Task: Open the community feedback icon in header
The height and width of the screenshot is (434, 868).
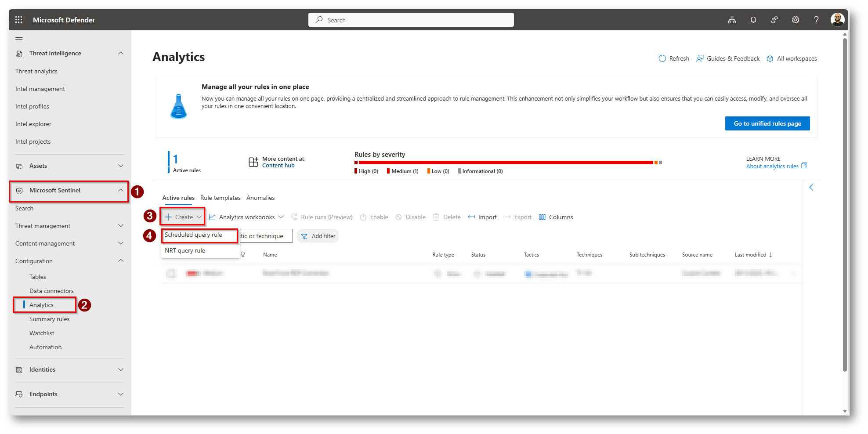Action: pyautogui.click(x=774, y=20)
